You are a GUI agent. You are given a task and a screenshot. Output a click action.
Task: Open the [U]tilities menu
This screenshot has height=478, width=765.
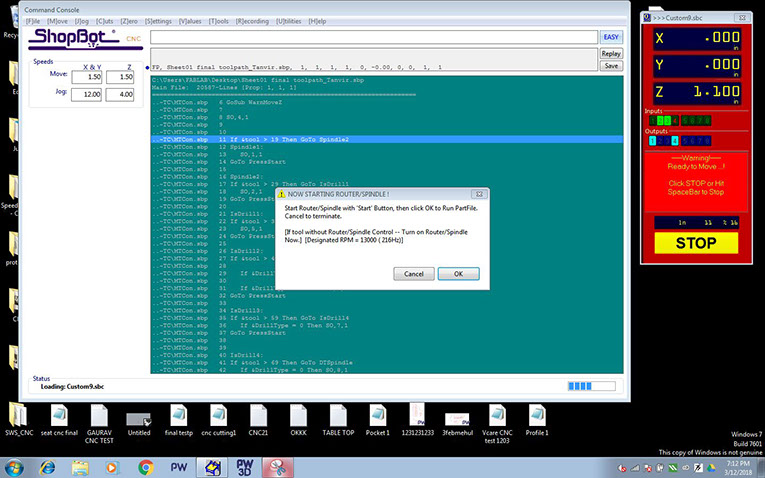tap(288, 21)
